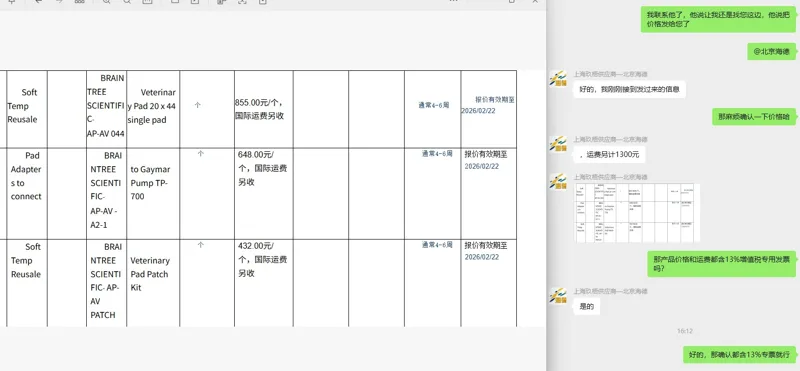Select the '好的，我刚刚接到发过来的信息' chat message
Viewport: 800px width, 371px height.
tap(629, 89)
